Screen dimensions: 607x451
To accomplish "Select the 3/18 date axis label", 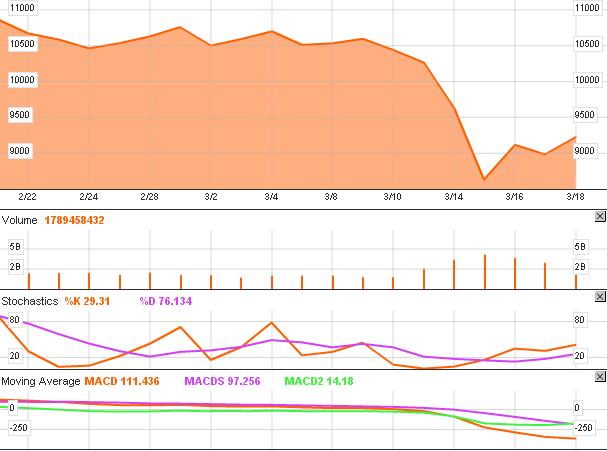I will pyautogui.click(x=575, y=197).
